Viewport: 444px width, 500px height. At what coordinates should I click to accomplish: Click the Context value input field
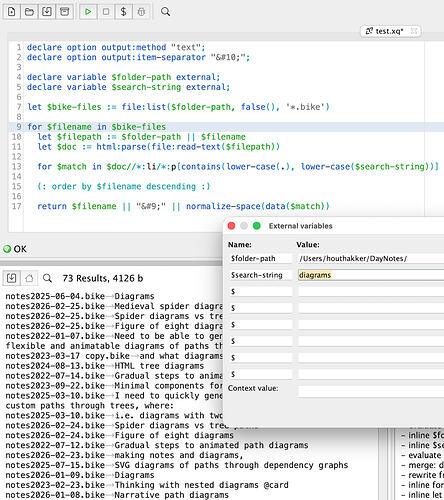(371, 391)
